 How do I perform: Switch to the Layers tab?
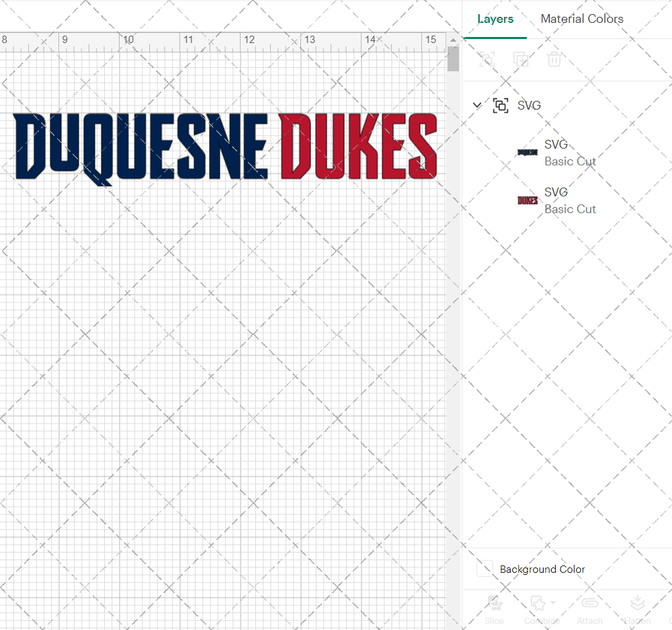coord(495,19)
